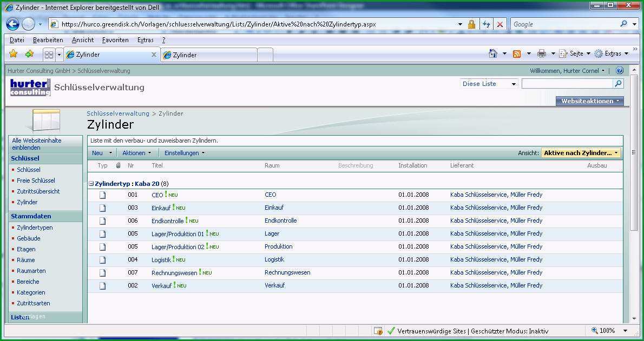Open the Kategorien sidebar link
Image resolution: width=644 pixels, height=341 pixels.
click(31, 292)
